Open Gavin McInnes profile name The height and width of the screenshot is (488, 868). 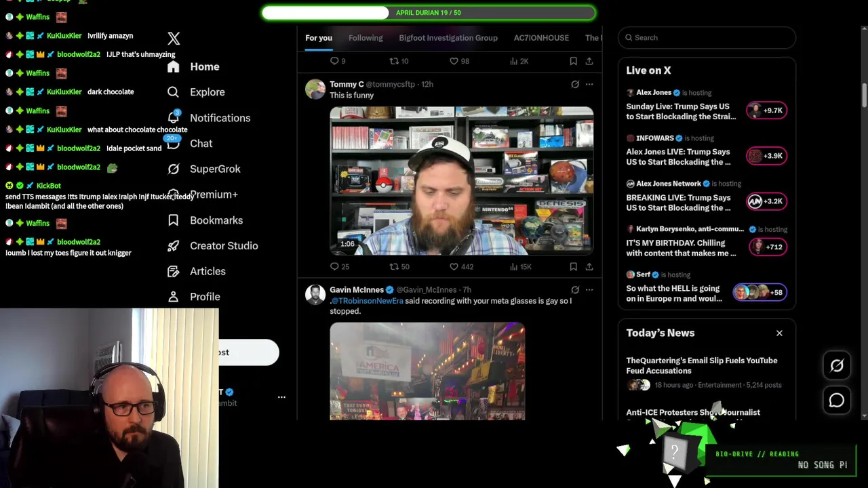click(x=357, y=290)
